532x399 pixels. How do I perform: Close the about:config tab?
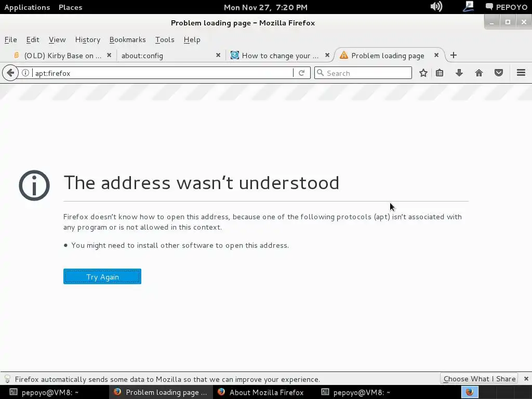(x=218, y=55)
